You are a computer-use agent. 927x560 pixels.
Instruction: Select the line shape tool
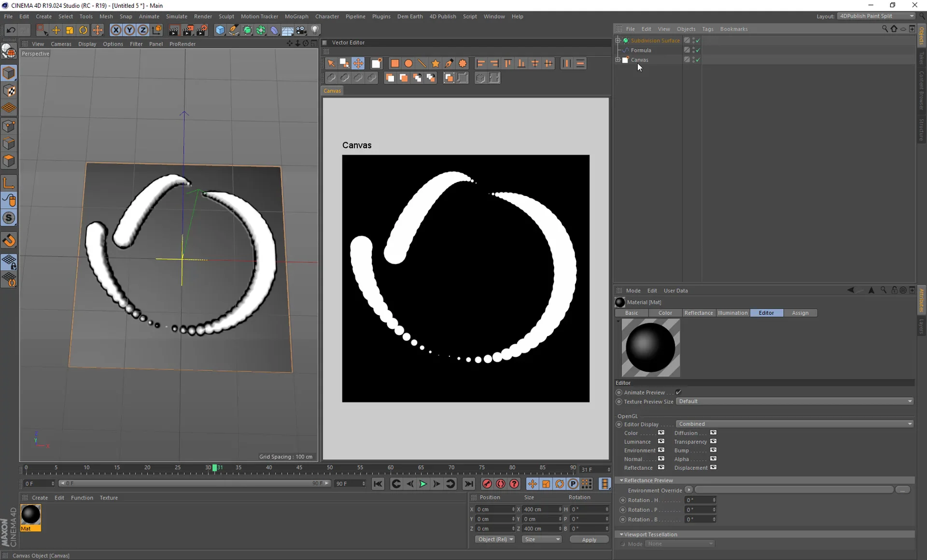pos(422,63)
